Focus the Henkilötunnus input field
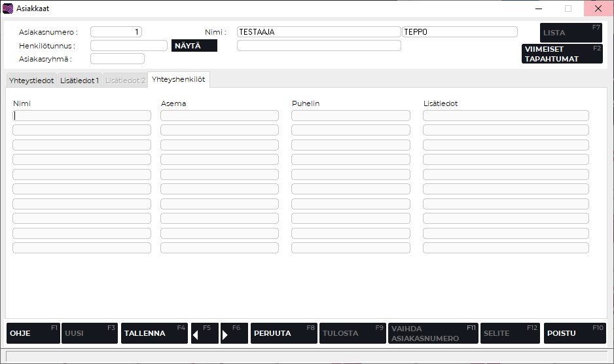 [x=128, y=46]
